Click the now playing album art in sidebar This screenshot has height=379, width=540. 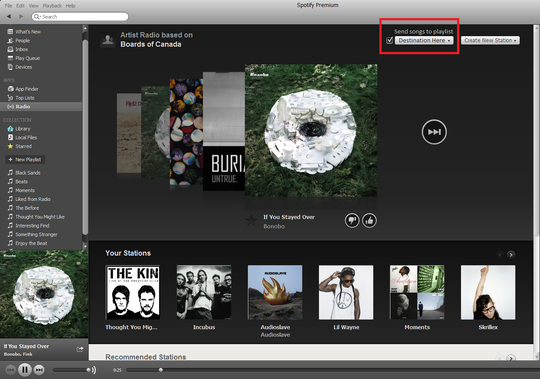point(44,294)
